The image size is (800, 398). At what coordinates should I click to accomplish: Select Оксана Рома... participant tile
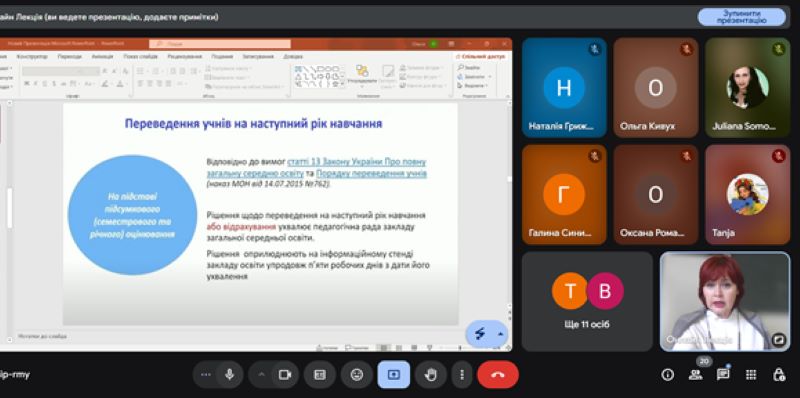click(x=656, y=194)
